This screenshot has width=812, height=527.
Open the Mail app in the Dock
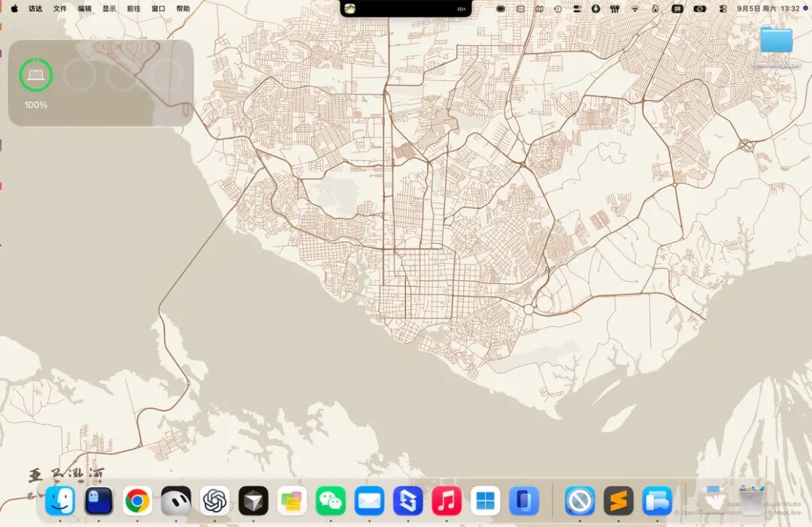369,501
